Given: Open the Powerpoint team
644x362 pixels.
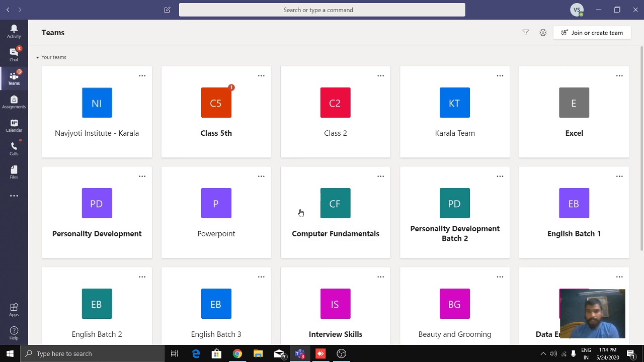Looking at the screenshot, I should [x=216, y=212].
